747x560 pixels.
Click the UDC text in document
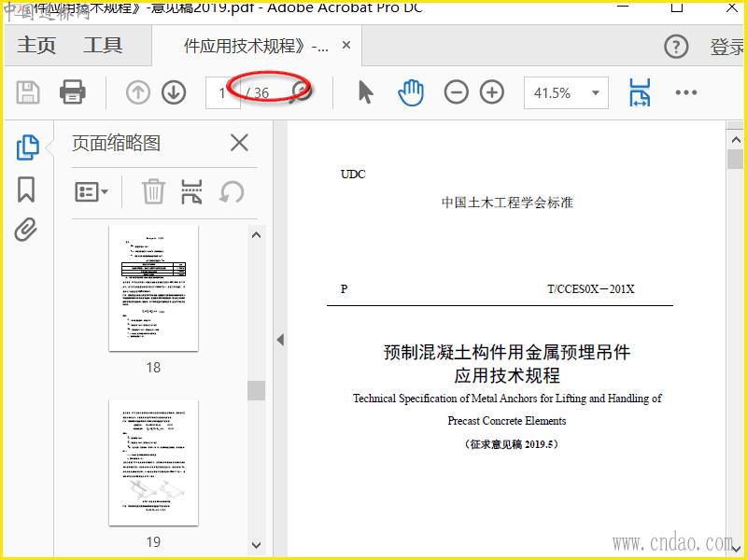[x=353, y=175]
